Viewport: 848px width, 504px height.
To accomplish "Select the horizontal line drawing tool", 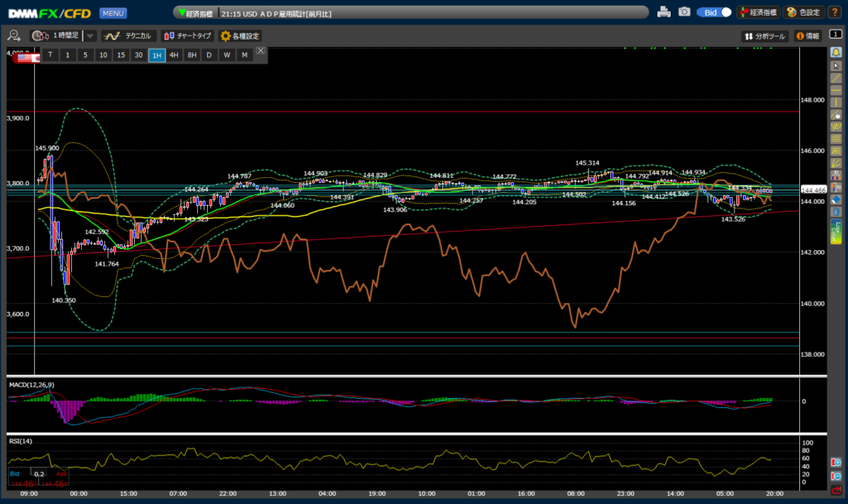I will pyautogui.click(x=836, y=91).
